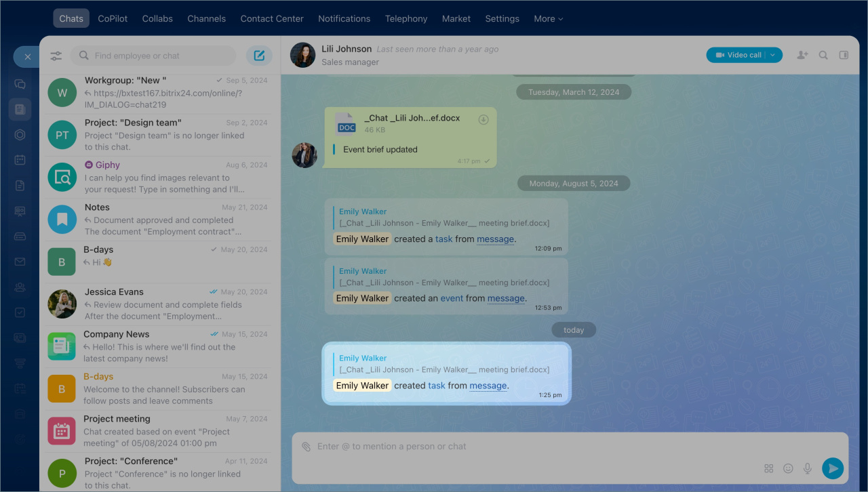Download the docx file attachment
This screenshot has height=492, width=868.
click(x=484, y=119)
